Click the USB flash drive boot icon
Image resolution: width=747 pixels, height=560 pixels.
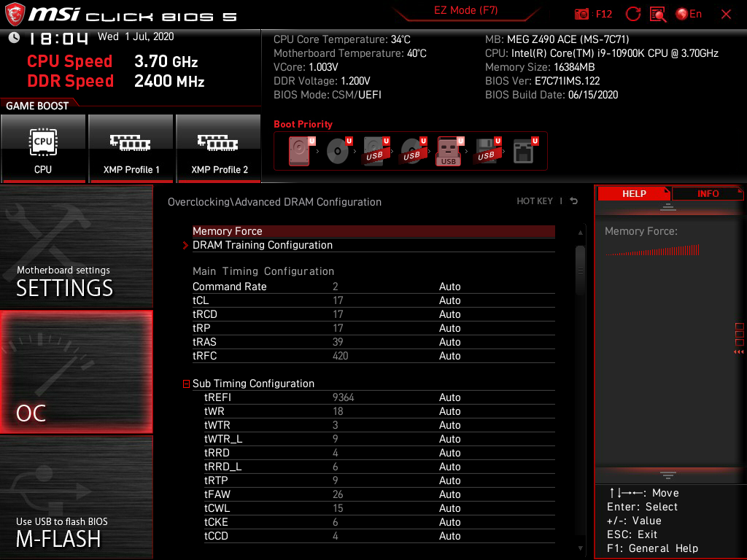447,151
